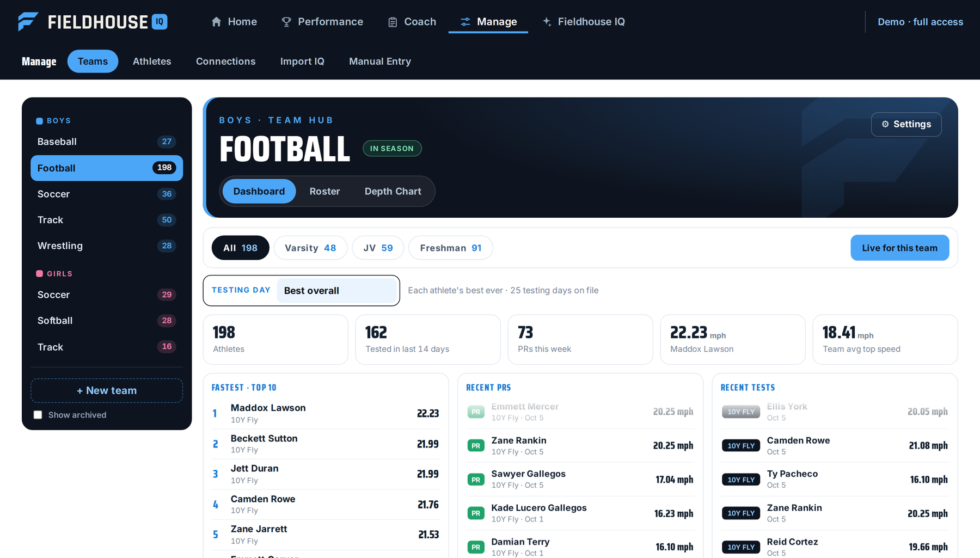Click the PR badge beside Sawyer Gallegos

pos(476,480)
